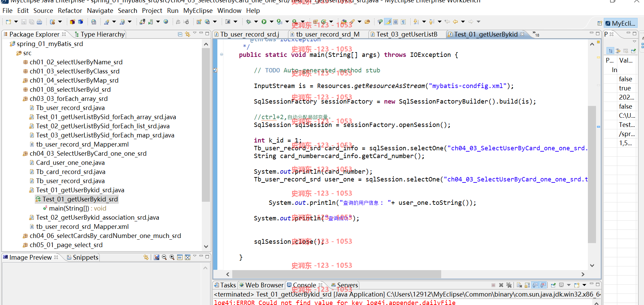The height and width of the screenshot is (305, 644).
Task: Toggle Link with Editor in Package Explorer
Action: [x=188, y=34]
